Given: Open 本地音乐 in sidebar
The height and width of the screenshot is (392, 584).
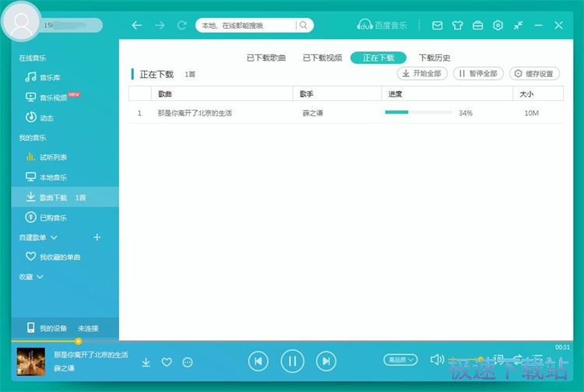Looking at the screenshot, I should point(46,177).
